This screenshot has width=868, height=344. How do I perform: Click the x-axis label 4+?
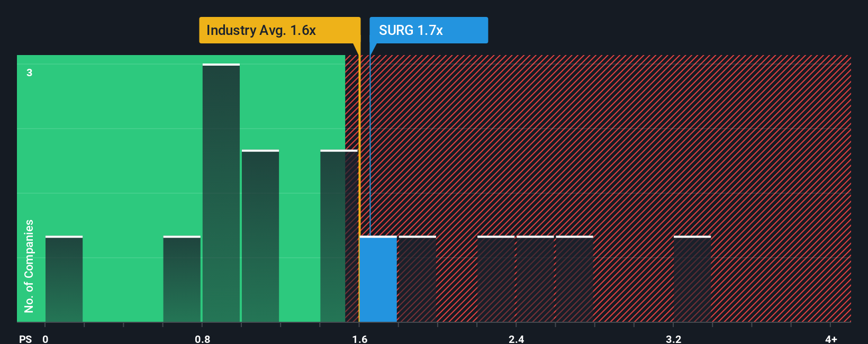(x=831, y=339)
